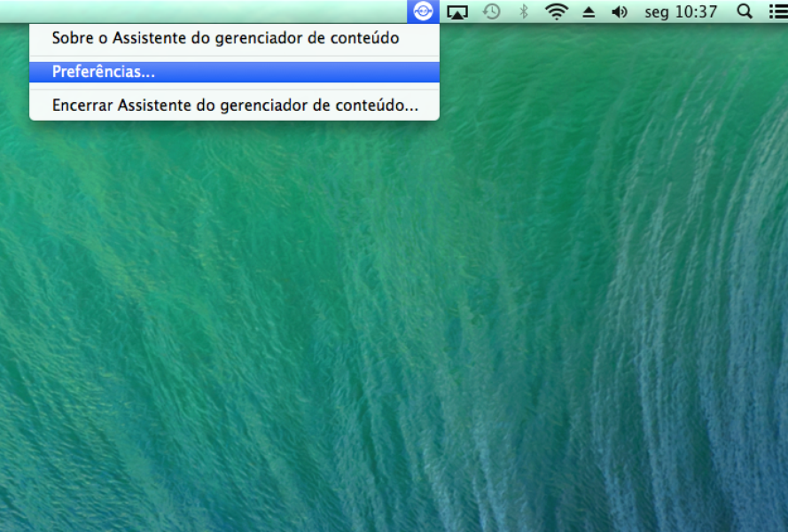Open the Notification Center list icon

(778, 12)
